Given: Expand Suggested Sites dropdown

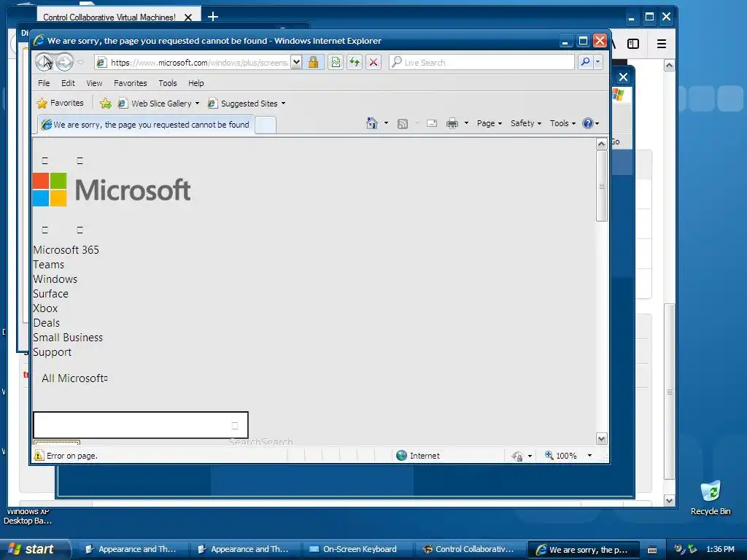Looking at the screenshot, I should pos(284,104).
